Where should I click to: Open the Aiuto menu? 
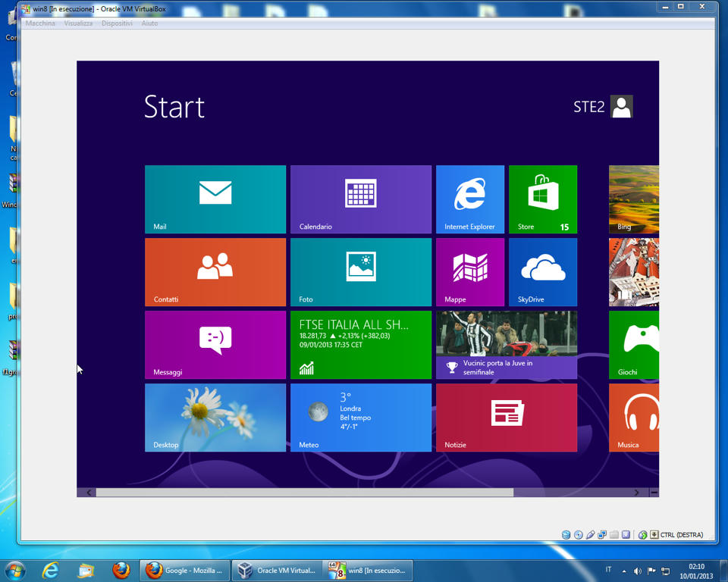(x=149, y=23)
